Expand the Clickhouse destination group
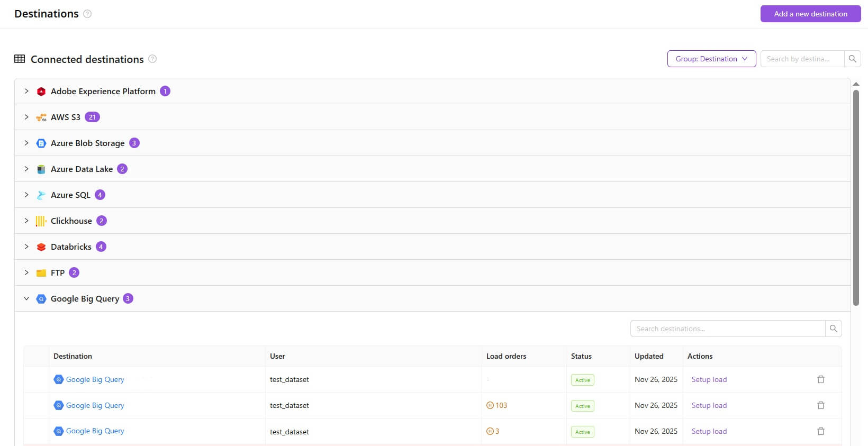The height and width of the screenshot is (446, 868). 26,221
